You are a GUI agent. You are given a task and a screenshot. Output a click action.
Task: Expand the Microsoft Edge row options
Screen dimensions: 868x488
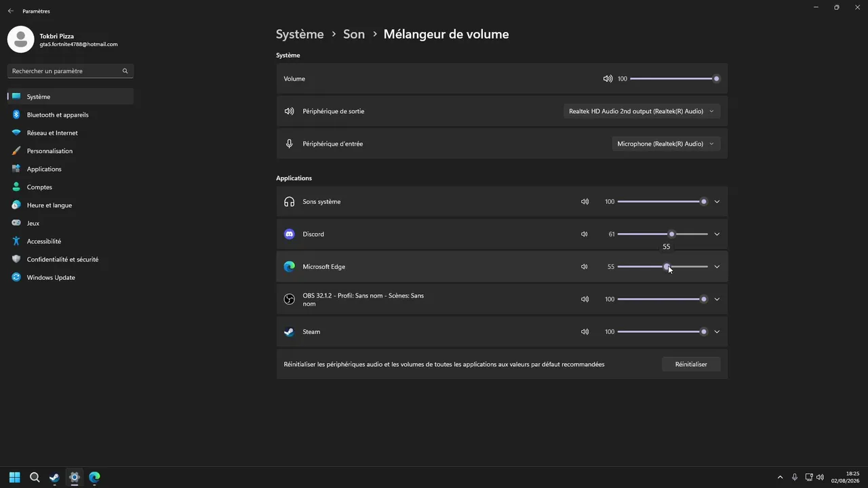click(x=717, y=266)
